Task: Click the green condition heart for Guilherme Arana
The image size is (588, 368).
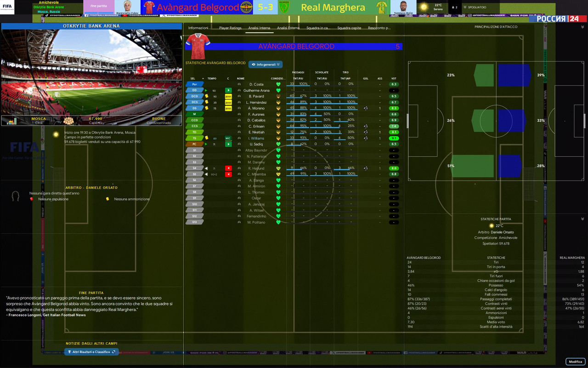Action: tap(278, 91)
